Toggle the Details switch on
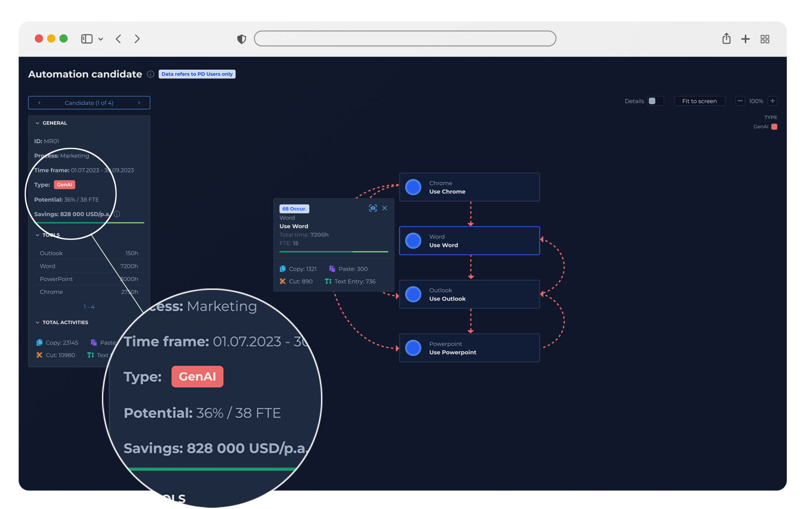 (655, 101)
